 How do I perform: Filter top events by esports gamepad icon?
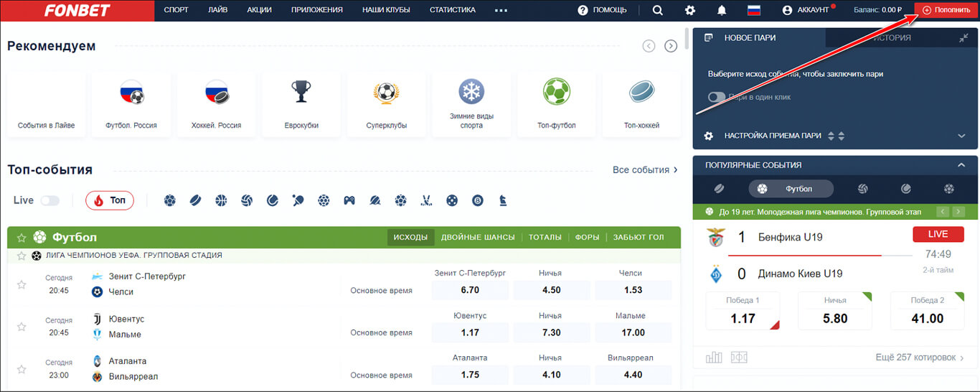(x=349, y=200)
